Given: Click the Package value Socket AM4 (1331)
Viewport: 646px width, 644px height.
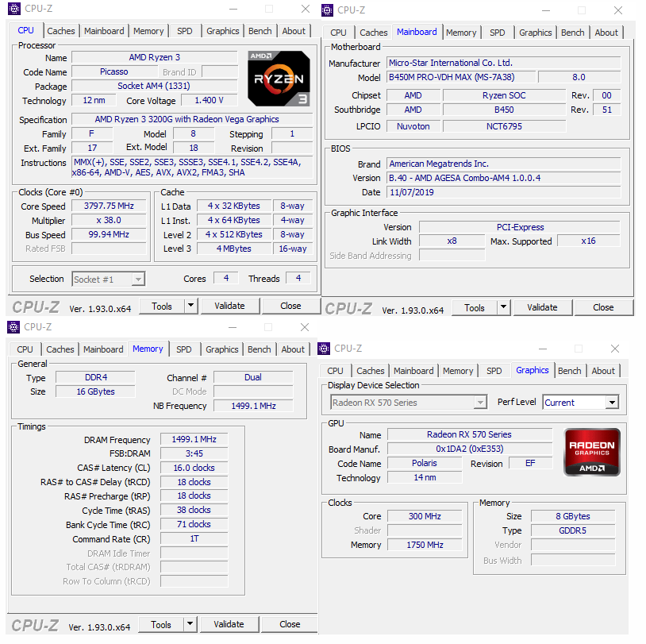Looking at the screenshot, I should [x=154, y=86].
